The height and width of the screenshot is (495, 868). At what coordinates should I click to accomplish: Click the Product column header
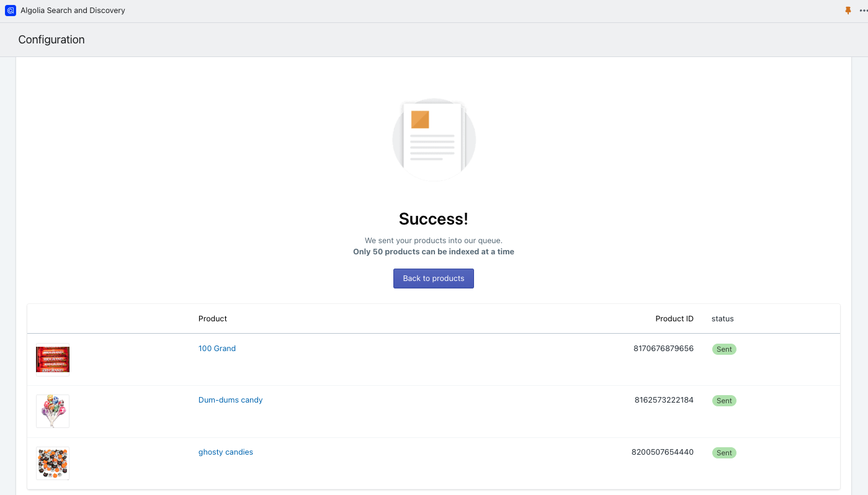(213, 319)
